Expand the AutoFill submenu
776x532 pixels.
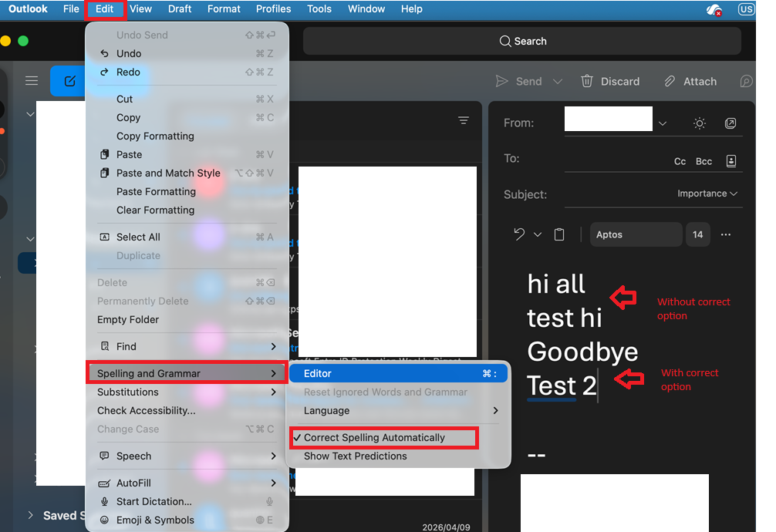coord(187,483)
